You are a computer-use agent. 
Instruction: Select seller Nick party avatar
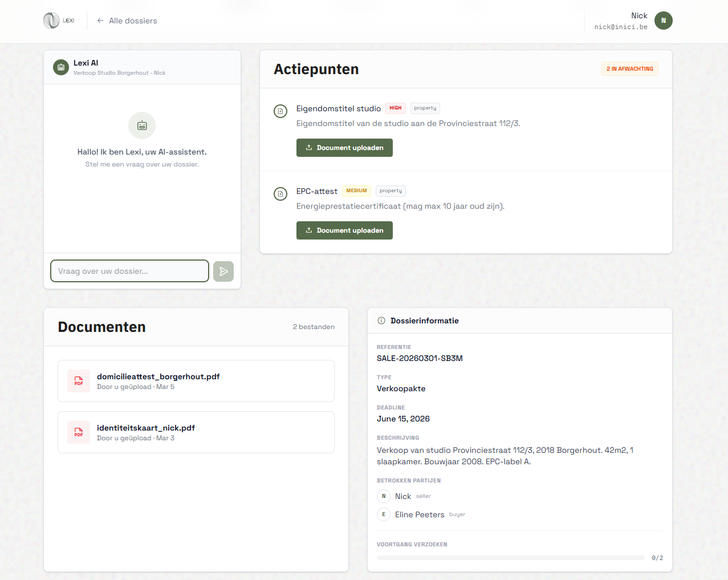pyautogui.click(x=384, y=496)
